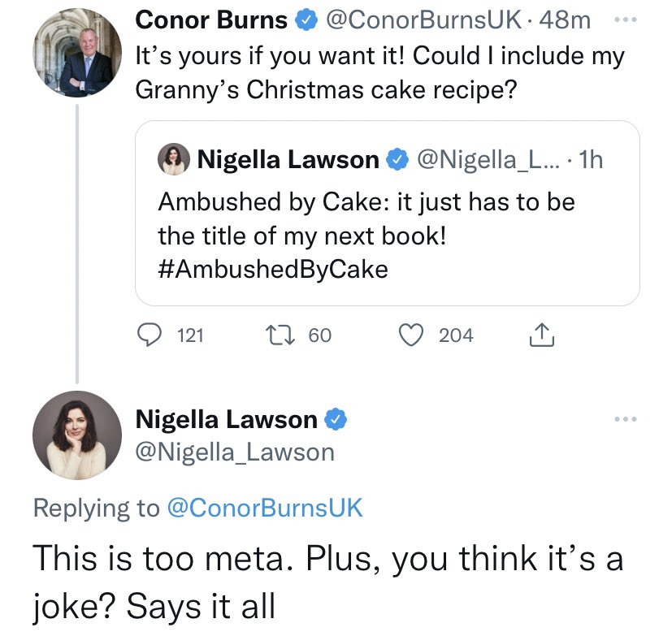Click Conor Burns display name
Image resolution: width=672 pixels, height=636 pixels.
coord(210,19)
